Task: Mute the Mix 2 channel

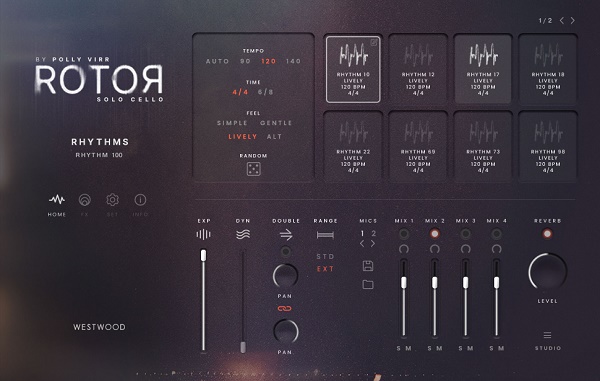Action: (x=440, y=348)
